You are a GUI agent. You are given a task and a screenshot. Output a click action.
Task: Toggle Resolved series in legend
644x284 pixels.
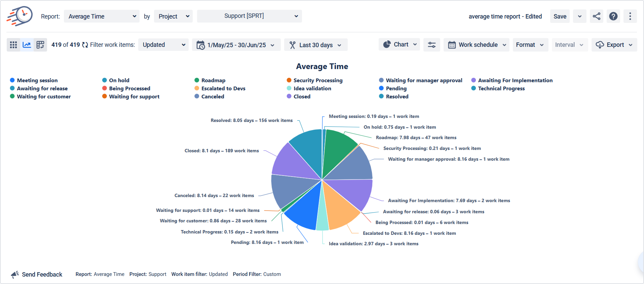(x=397, y=96)
